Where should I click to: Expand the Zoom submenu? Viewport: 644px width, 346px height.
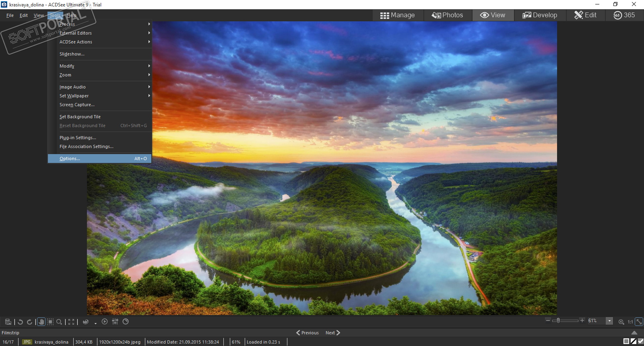[x=100, y=75]
